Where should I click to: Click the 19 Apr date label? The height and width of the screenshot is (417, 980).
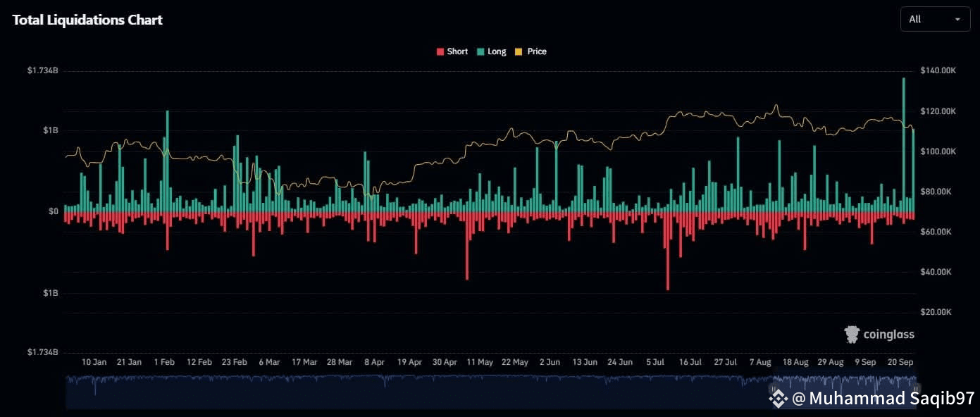(409, 362)
